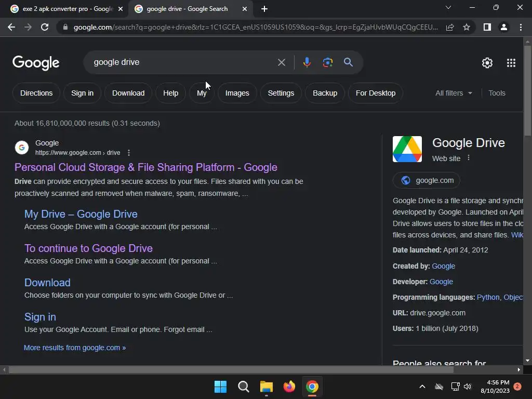Open more options for google.com result
This screenshot has width=532, height=399.
tap(129, 153)
